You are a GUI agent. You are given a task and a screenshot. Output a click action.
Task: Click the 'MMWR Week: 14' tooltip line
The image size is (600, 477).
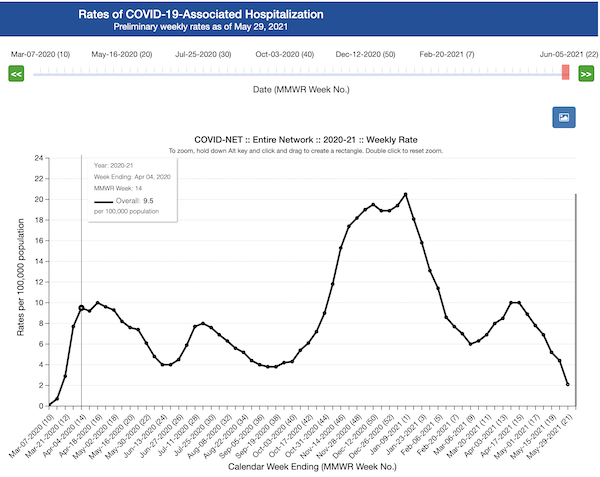(118, 188)
